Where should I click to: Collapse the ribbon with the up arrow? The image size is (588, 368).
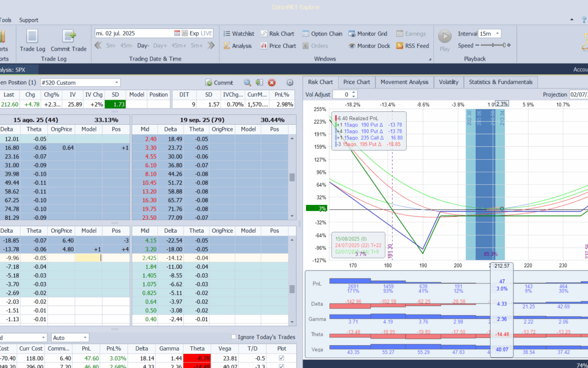[x=572, y=20]
